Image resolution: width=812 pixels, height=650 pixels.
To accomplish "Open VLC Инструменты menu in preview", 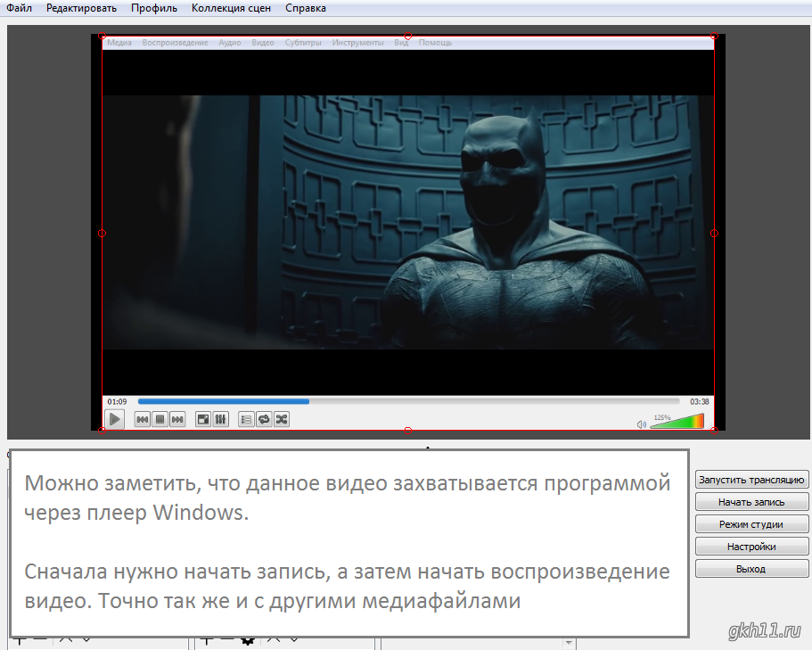I will click(357, 43).
